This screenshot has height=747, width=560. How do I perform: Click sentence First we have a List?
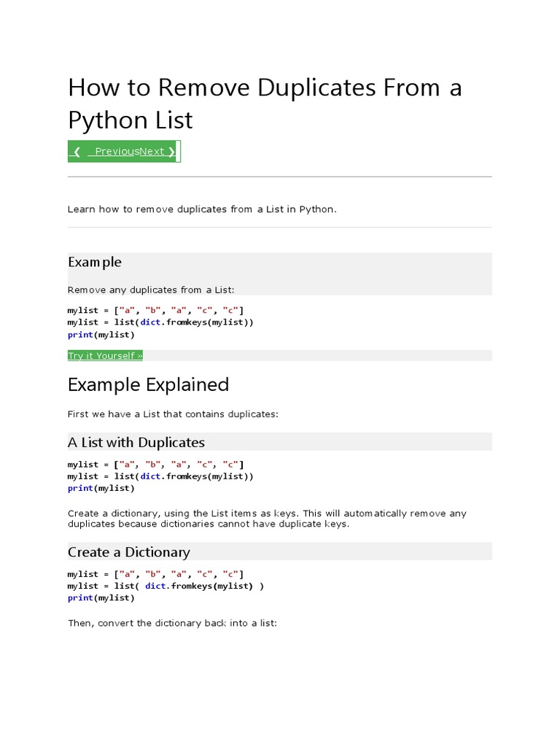173,414
